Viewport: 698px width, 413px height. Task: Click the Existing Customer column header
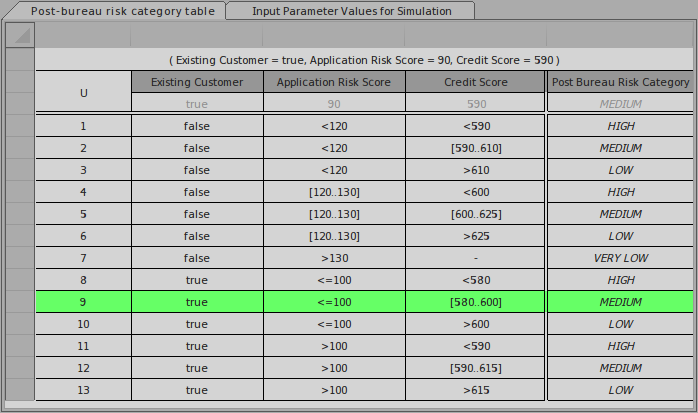click(197, 82)
